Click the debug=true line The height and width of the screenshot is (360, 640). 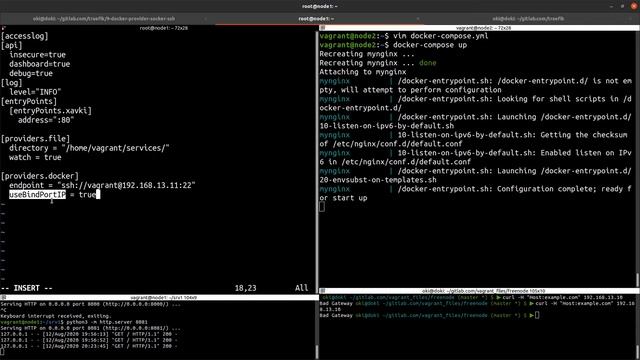tap(31, 73)
